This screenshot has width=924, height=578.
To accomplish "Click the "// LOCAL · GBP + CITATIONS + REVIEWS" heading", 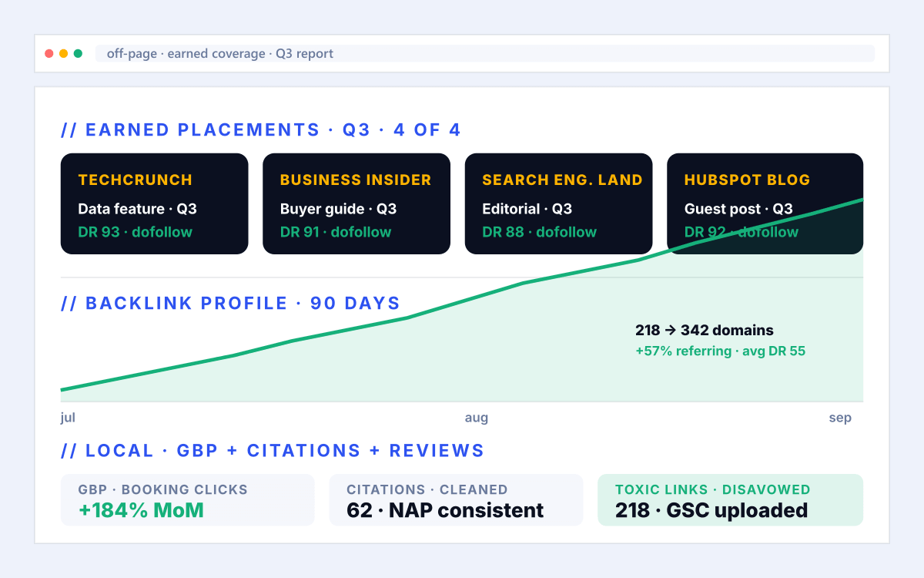I will tap(273, 451).
